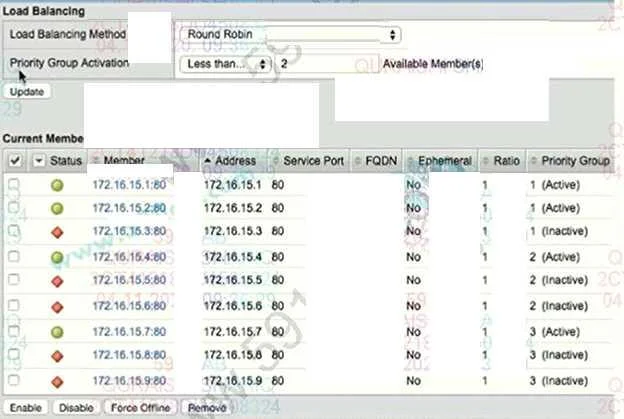Sort table by Service Port header
624x419 pixels.
coord(313,161)
